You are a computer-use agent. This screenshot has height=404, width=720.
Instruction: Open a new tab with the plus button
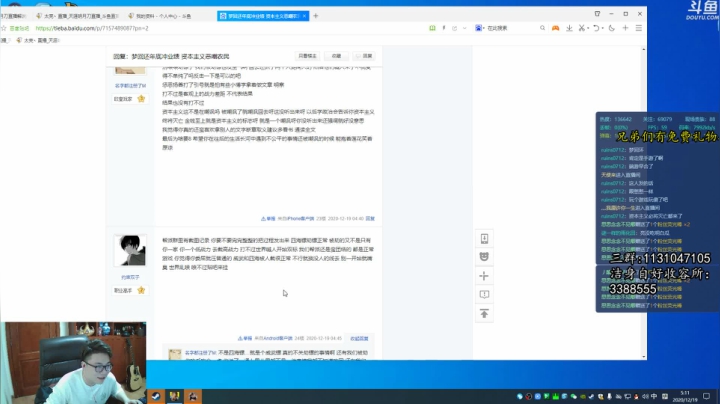click(315, 16)
